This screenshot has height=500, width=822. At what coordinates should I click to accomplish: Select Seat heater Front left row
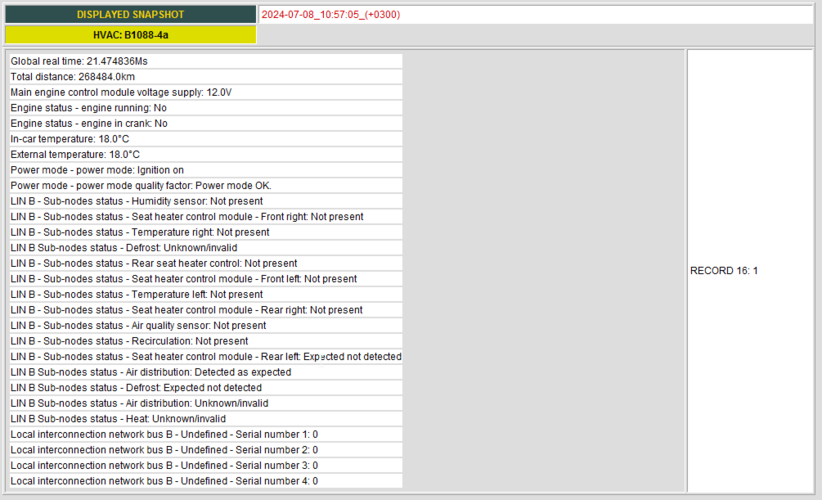[x=206, y=279]
